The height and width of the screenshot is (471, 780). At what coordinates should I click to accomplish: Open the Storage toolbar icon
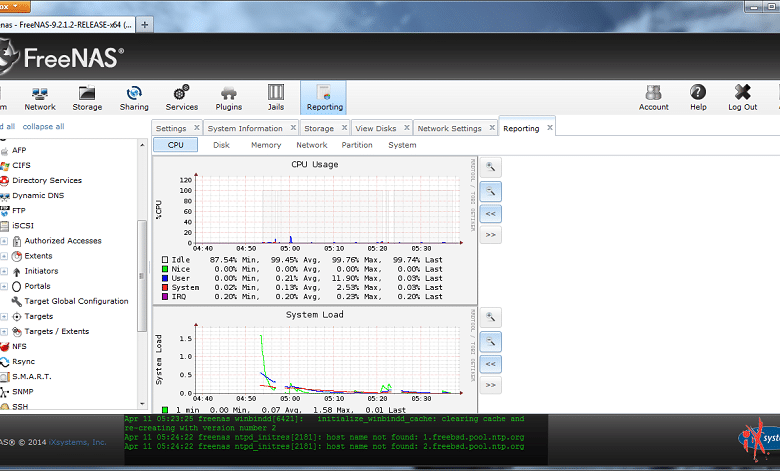click(x=87, y=97)
